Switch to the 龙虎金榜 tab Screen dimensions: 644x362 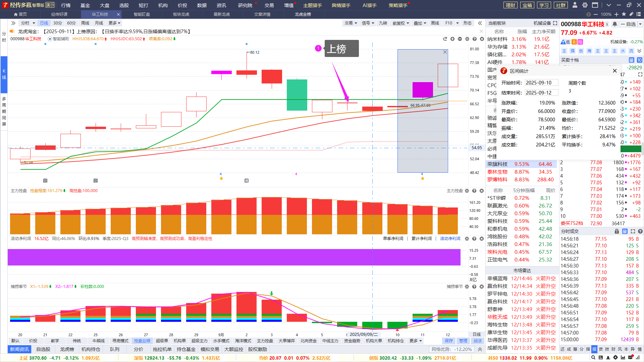(303, 14)
